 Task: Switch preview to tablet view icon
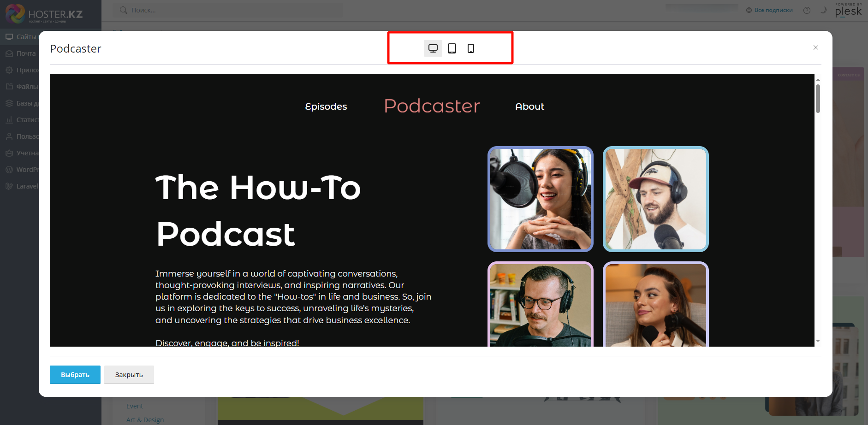pyautogui.click(x=452, y=48)
